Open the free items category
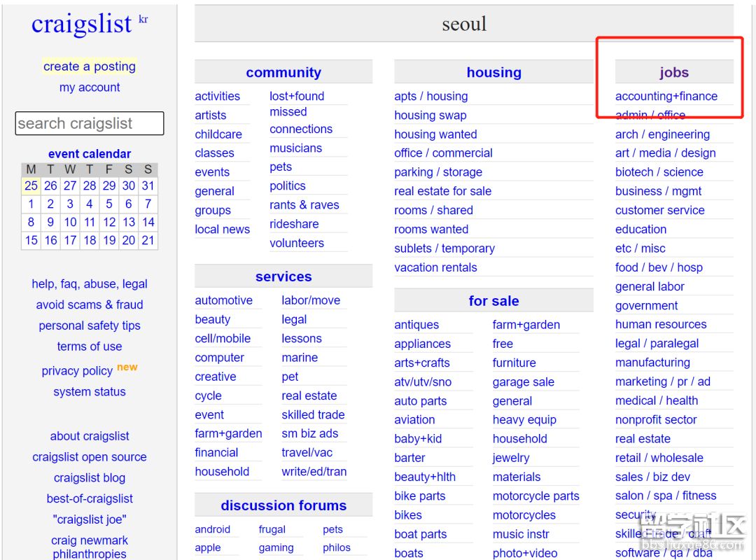 point(503,344)
